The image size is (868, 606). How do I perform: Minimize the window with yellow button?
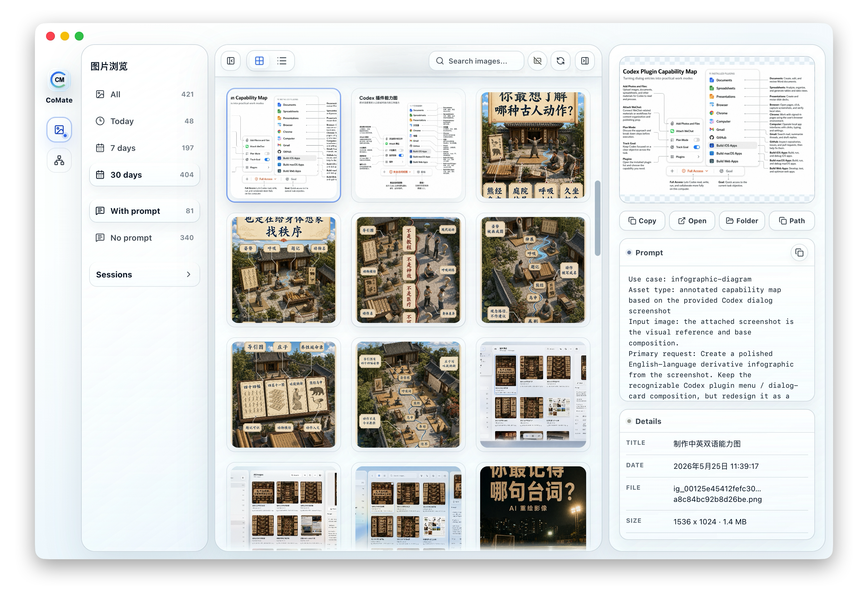[65, 36]
